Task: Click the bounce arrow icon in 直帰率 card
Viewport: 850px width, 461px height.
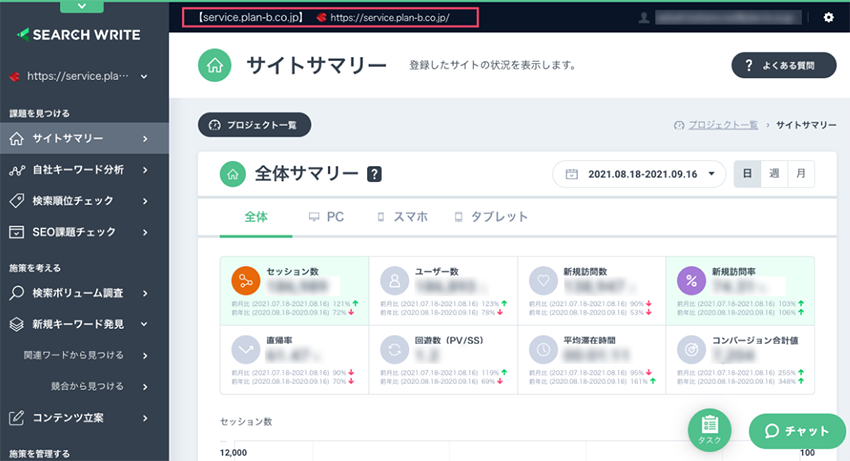Action: coord(246,350)
